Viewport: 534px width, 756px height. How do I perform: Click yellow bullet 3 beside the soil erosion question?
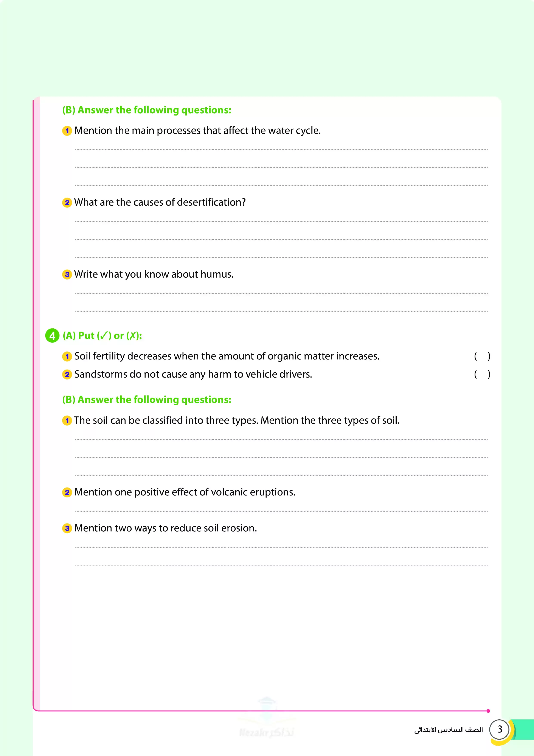[67, 528]
